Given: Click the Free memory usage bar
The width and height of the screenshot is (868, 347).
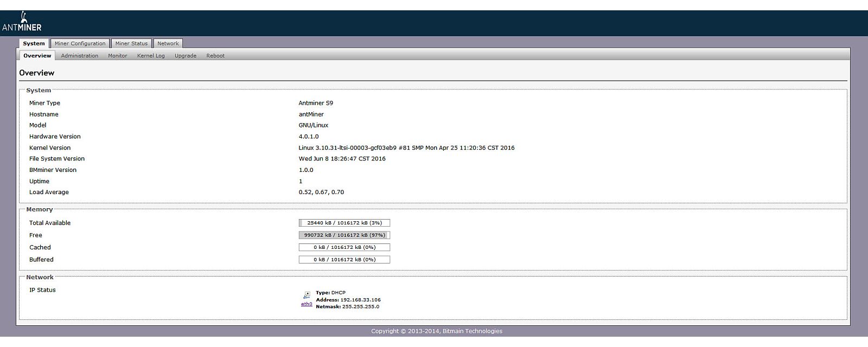Looking at the screenshot, I should [x=344, y=235].
